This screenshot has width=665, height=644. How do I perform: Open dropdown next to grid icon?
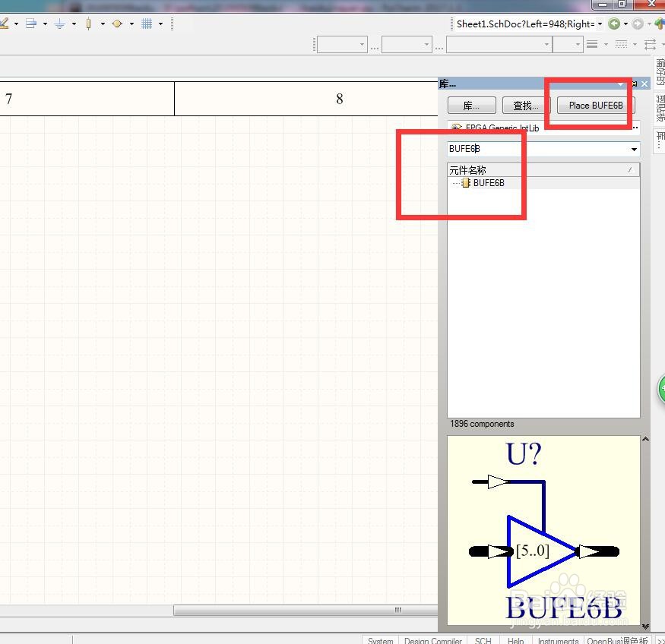pos(160,24)
